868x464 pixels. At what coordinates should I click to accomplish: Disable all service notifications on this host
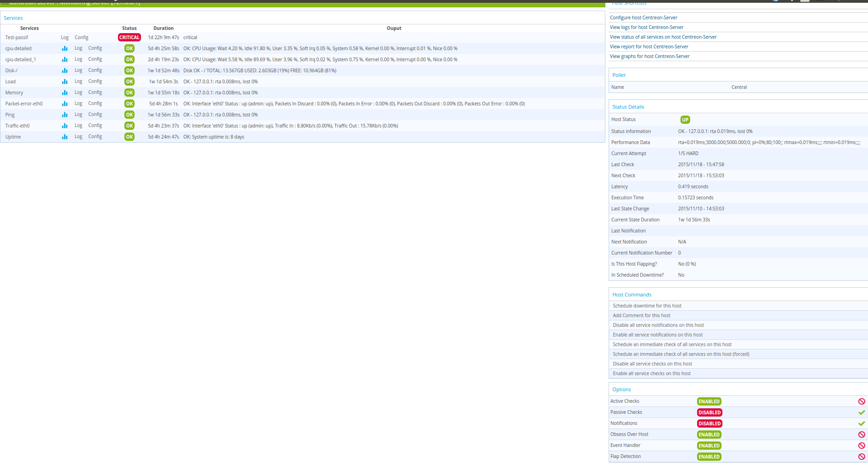(658, 325)
